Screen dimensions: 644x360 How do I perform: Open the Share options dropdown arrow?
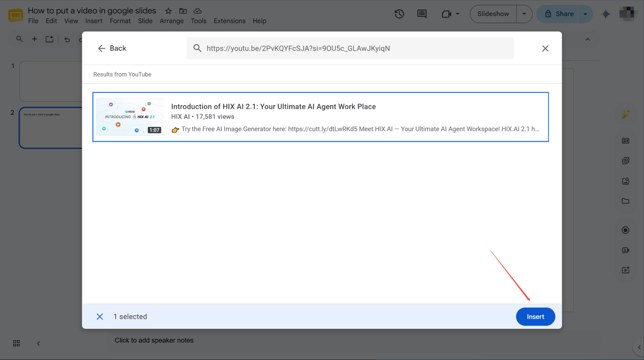[585, 14]
